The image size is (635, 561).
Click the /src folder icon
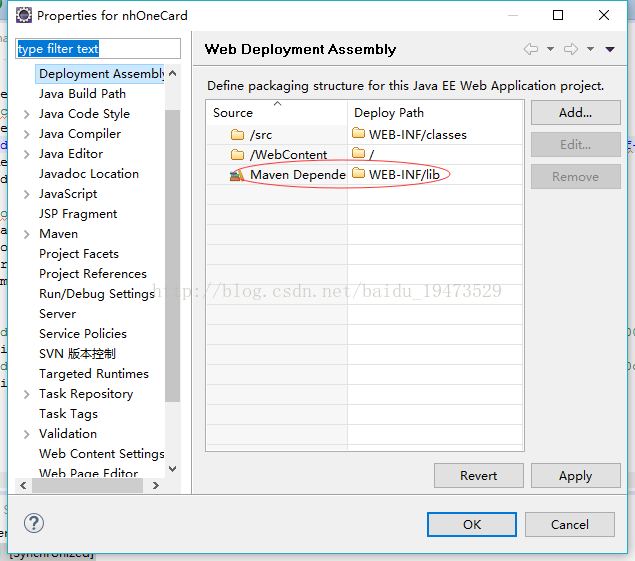click(x=237, y=134)
